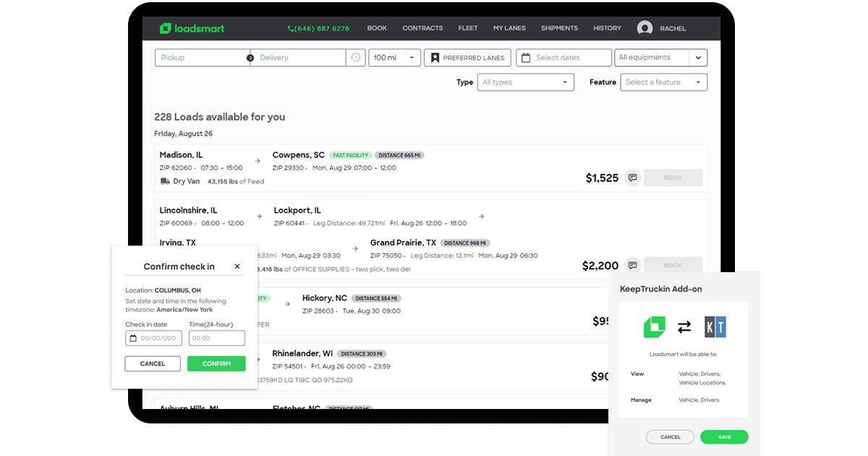
Task: Click the Hickory, NC destination
Action: point(325,298)
